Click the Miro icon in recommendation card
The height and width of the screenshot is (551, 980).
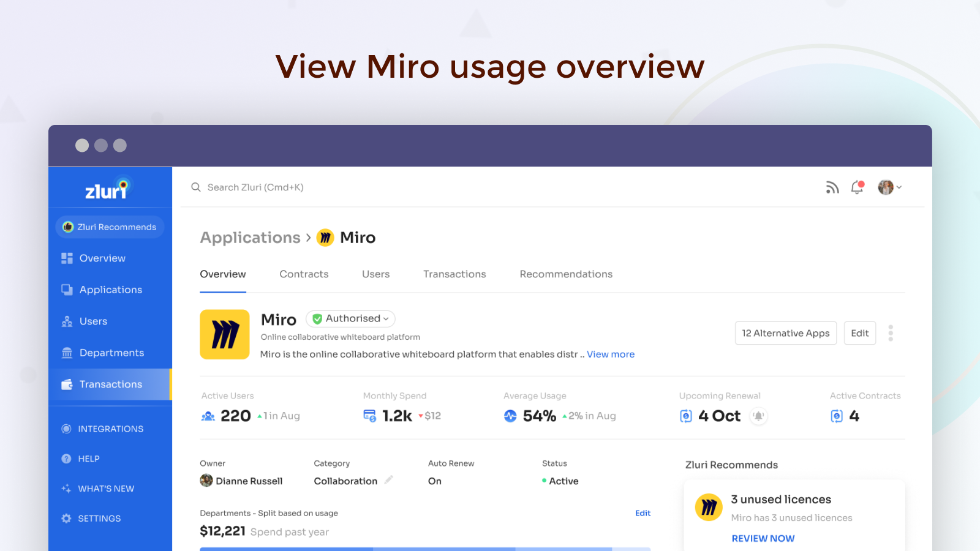click(x=709, y=508)
